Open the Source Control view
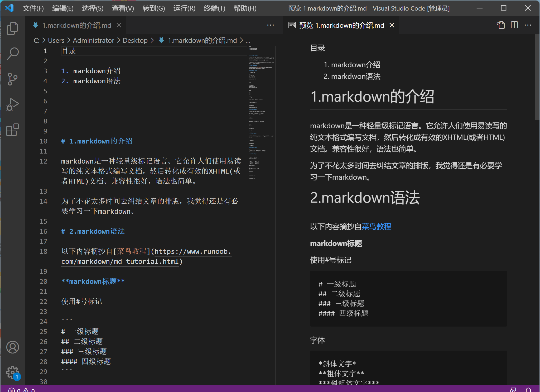 click(x=12, y=79)
